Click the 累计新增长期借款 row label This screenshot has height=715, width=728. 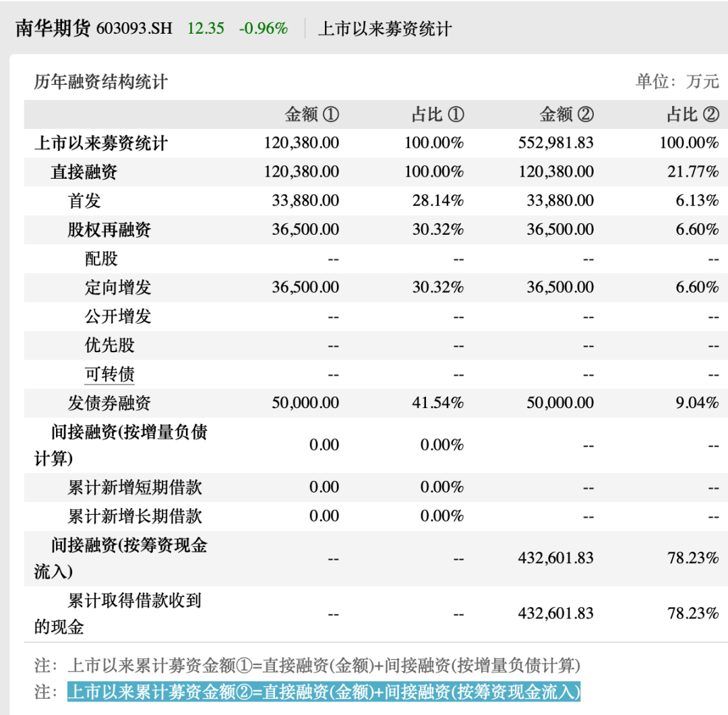[x=135, y=516]
